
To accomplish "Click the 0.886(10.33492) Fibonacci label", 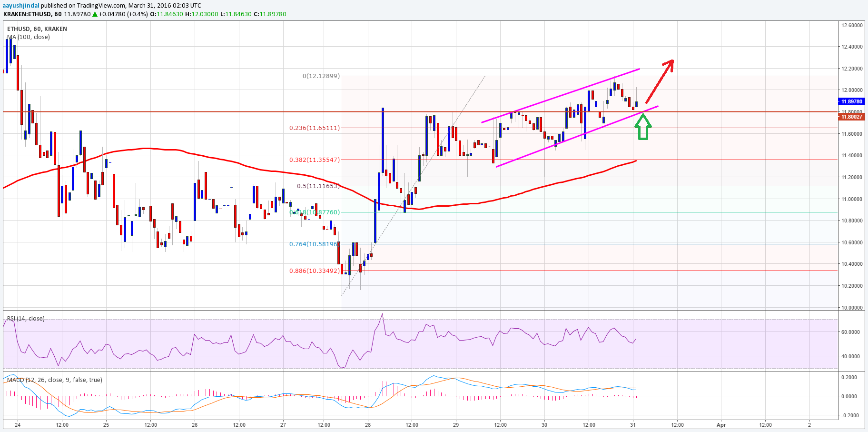I will 315,271.
